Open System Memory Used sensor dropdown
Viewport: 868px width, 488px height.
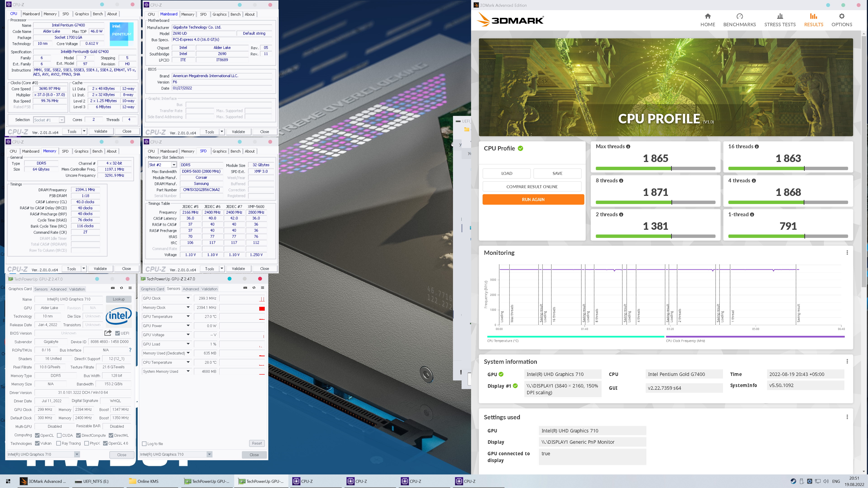[x=188, y=371]
